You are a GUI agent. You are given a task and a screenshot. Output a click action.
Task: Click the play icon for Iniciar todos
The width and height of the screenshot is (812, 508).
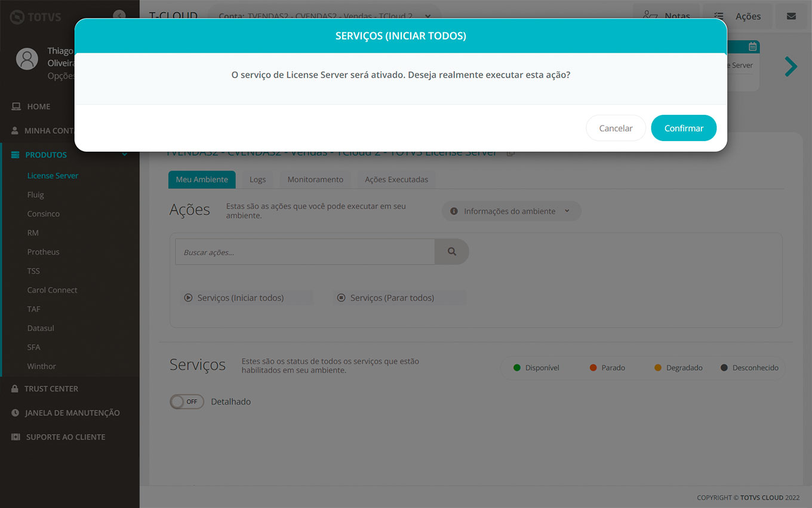(x=189, y=298)
